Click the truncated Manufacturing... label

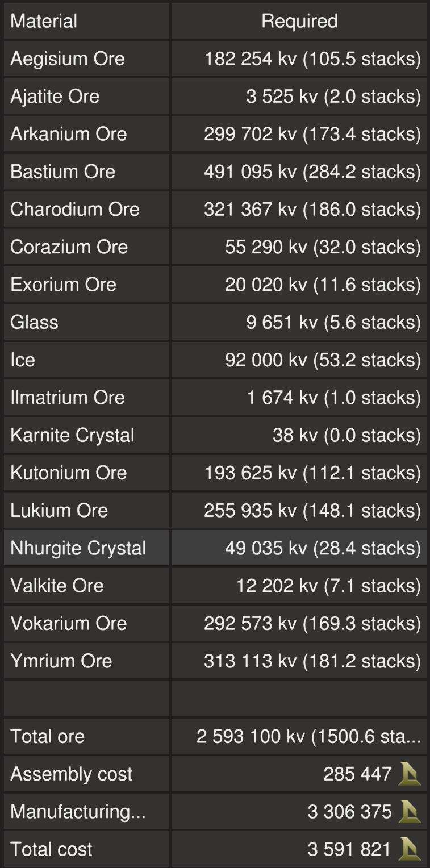tap(78, 811)
